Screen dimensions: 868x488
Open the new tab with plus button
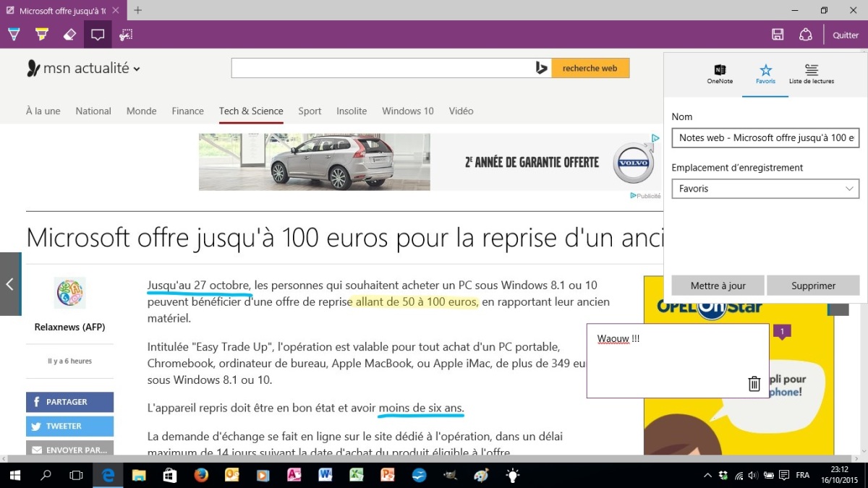tap(137, 10)
